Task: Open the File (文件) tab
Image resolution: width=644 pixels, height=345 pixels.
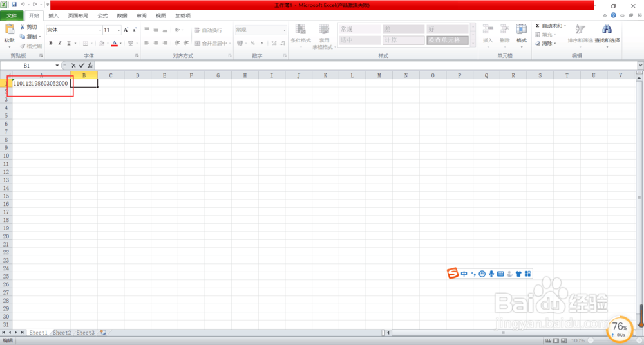Action: coord(12,15)
